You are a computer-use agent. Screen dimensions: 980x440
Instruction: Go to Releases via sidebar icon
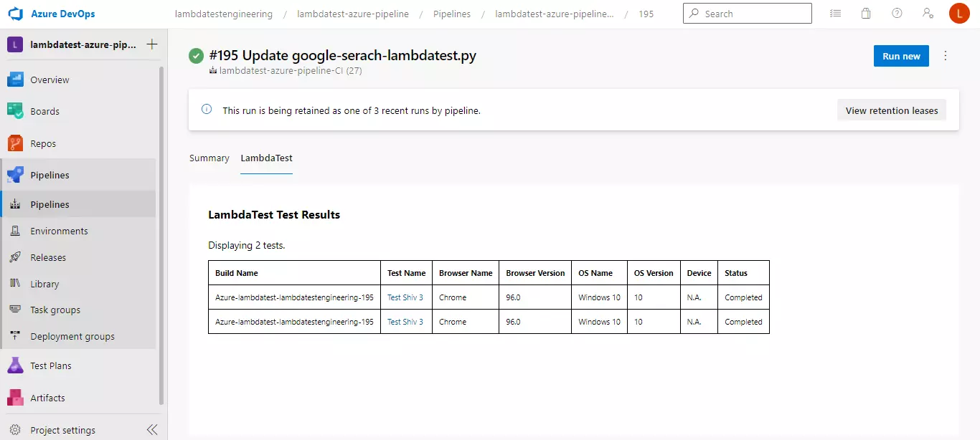tap(48, 257)
